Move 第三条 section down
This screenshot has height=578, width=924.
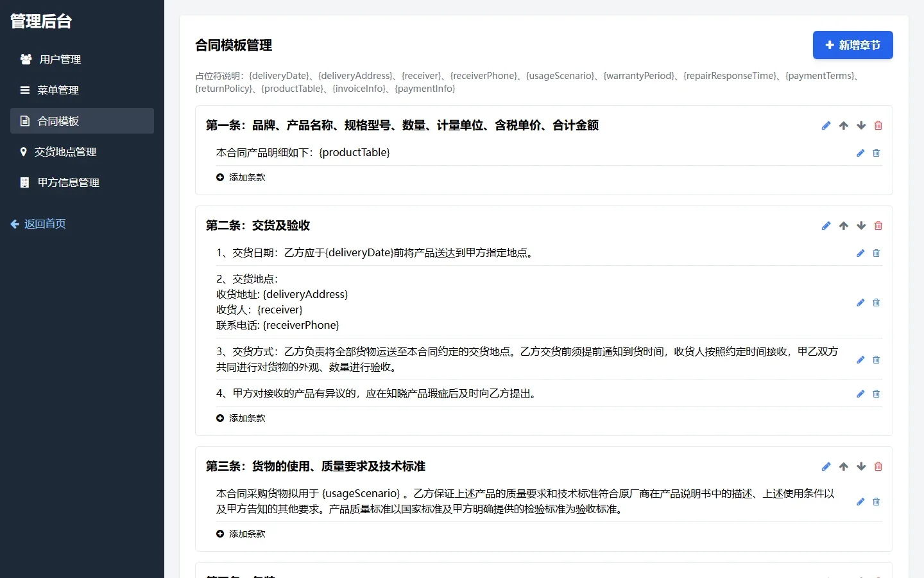[861, 467]
